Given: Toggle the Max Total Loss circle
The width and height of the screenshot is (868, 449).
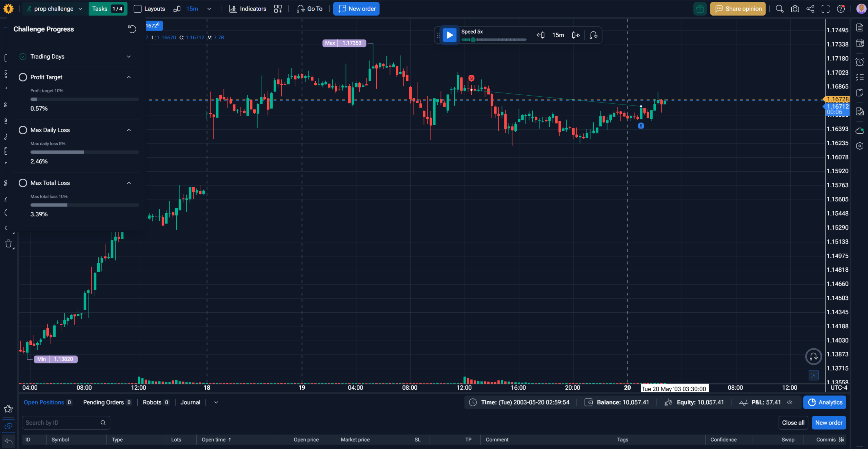Looking at the screenshot, I should point(23,183).
